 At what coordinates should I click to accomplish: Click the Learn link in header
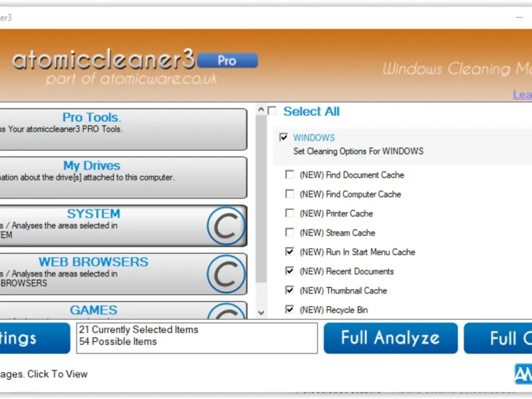pos(522,94)
